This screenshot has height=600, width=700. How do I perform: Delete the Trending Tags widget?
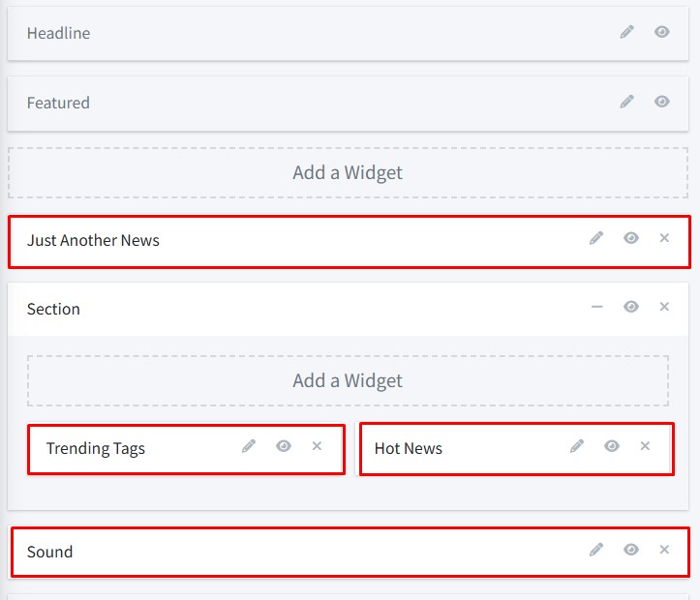(317, 446)
